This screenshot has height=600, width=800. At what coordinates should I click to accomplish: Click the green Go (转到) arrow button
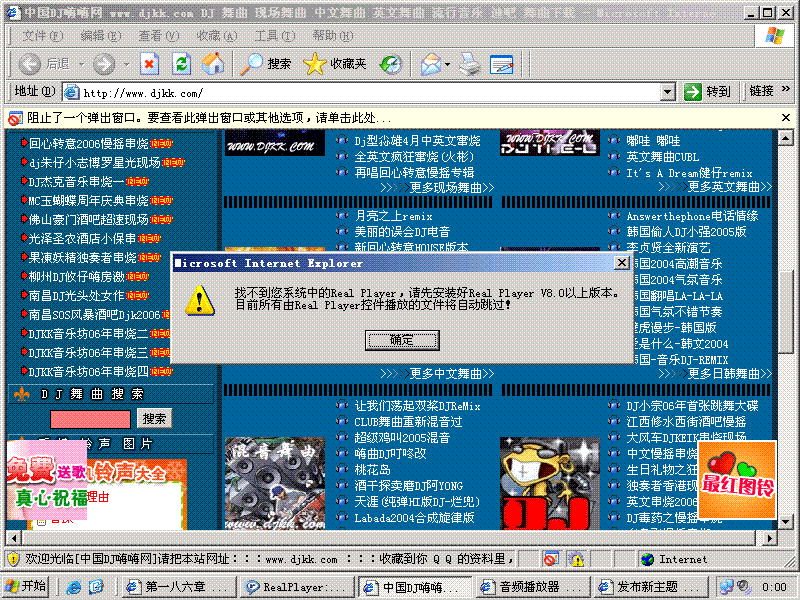pyautogui.click(x=693, y=92)
